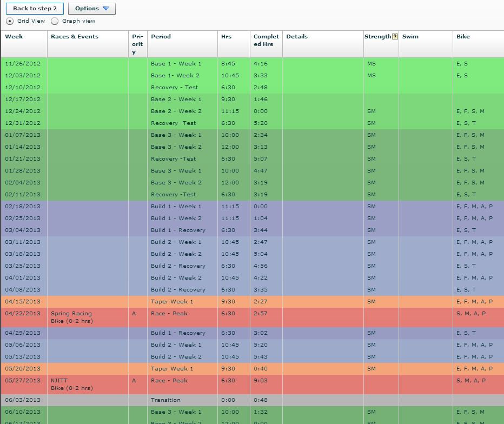Click the Recovery - Test period on 12/10/2012
This screenshot has width=504, height=424.
click(x=174, y=88)
